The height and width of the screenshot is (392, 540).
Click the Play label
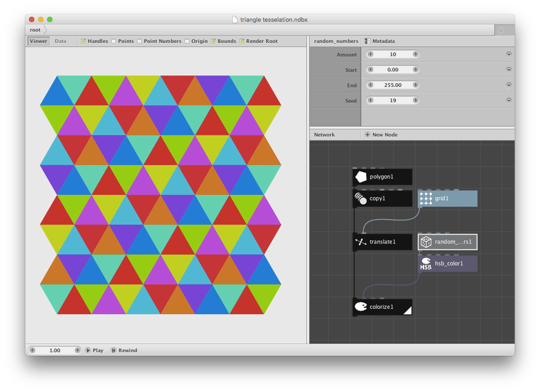(x=98, y=350)
